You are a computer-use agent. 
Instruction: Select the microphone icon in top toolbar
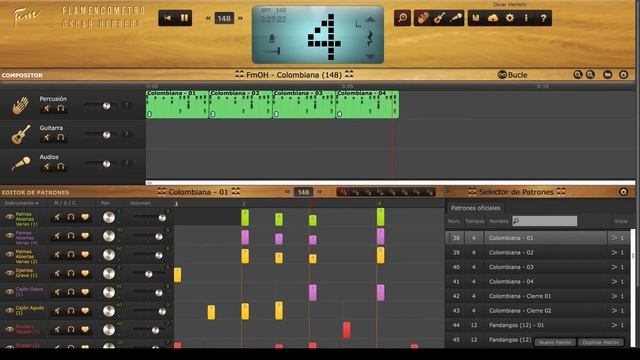pyautogui.click(x=456, y=18)
